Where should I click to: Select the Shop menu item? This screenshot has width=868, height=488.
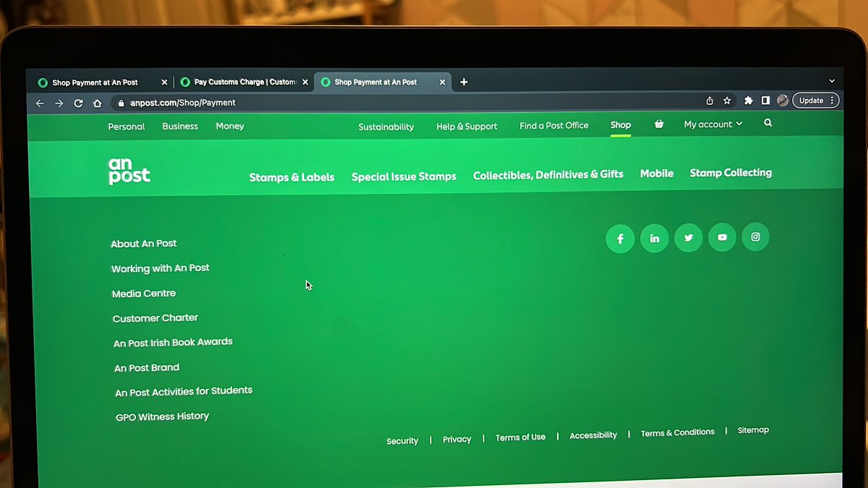click(621, 125)
